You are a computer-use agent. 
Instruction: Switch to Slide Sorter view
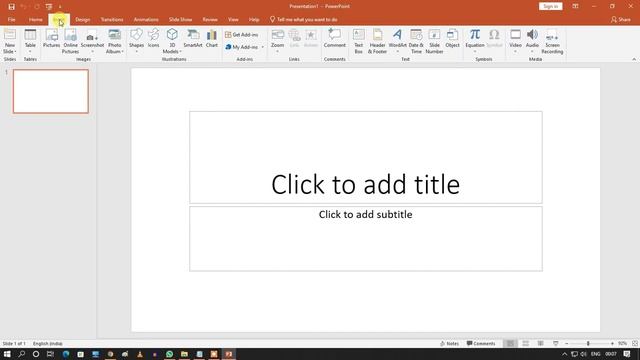525,344
